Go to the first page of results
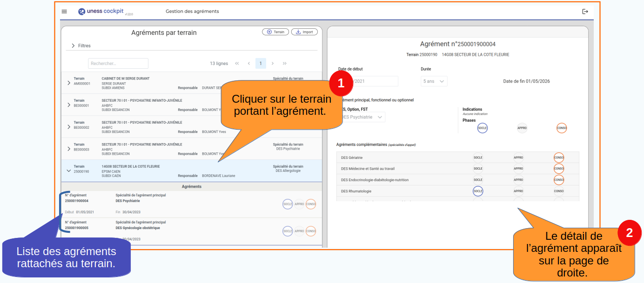This screenshot has width=644, height=283. [x=237, y=64]
